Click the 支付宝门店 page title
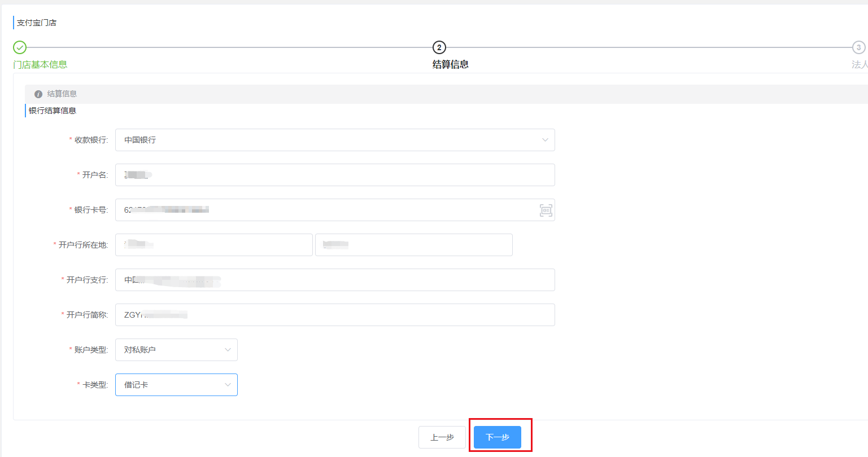The height and width of the screenshot is (457, 868). (37, 23)
